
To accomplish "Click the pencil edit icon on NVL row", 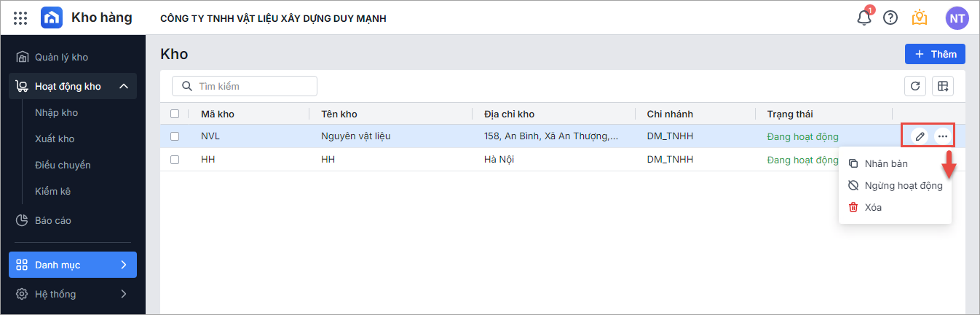I will coord(920,136).
